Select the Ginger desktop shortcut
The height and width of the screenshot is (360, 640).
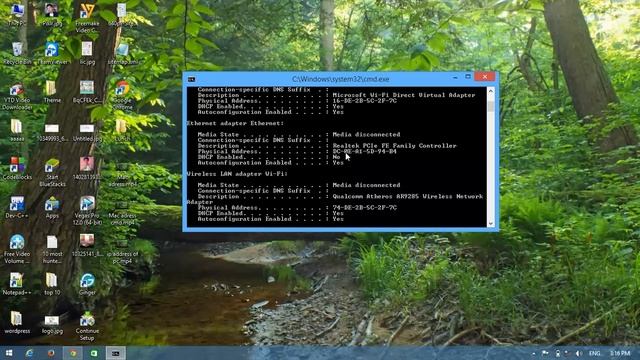click(87, 284)
